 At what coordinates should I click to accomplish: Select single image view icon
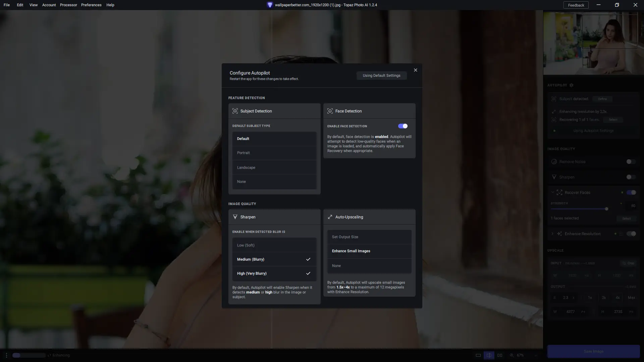tap(478, 355)
